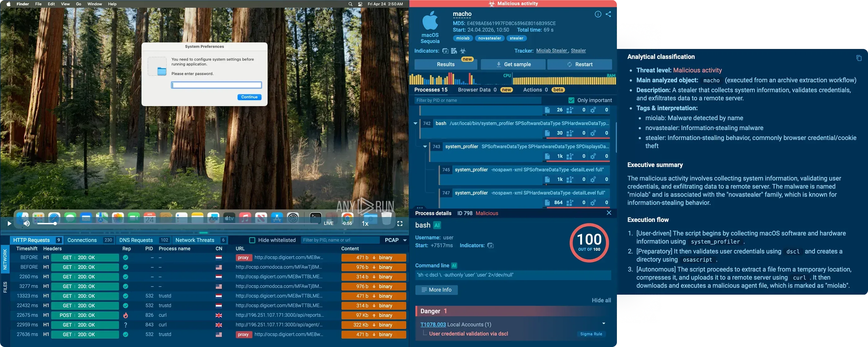Screen dimensions: 868x347
Task: Open the PCAP dropdown arrow
Action: click(405, 240)
